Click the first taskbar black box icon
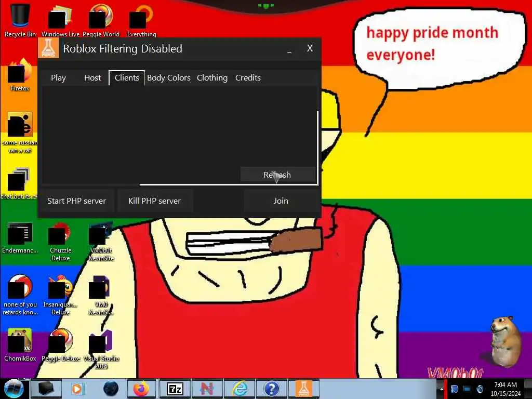Screen dimensions: 532x399 [46, 389]
